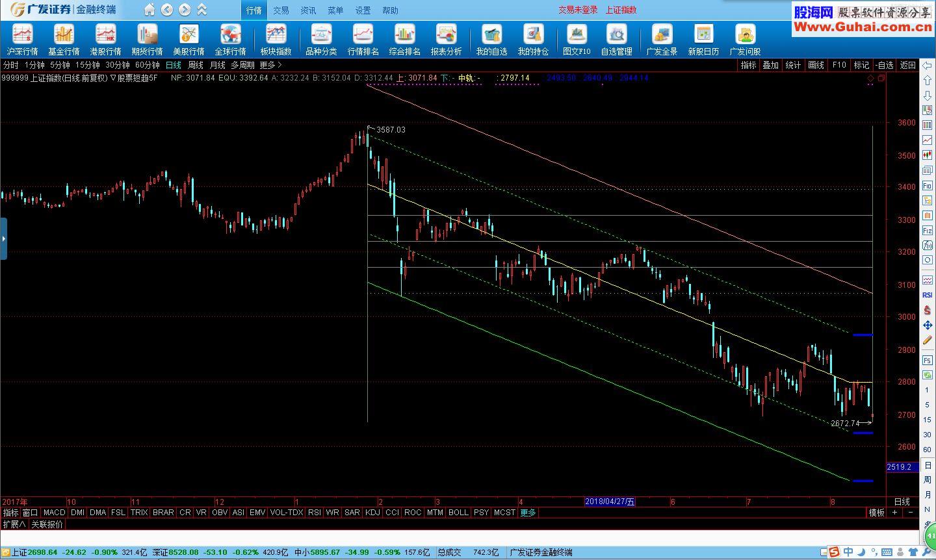This screenshot has width=936, height=560.
Task: Open 我的持仓 holdings icon
Action: pos(533,40)
